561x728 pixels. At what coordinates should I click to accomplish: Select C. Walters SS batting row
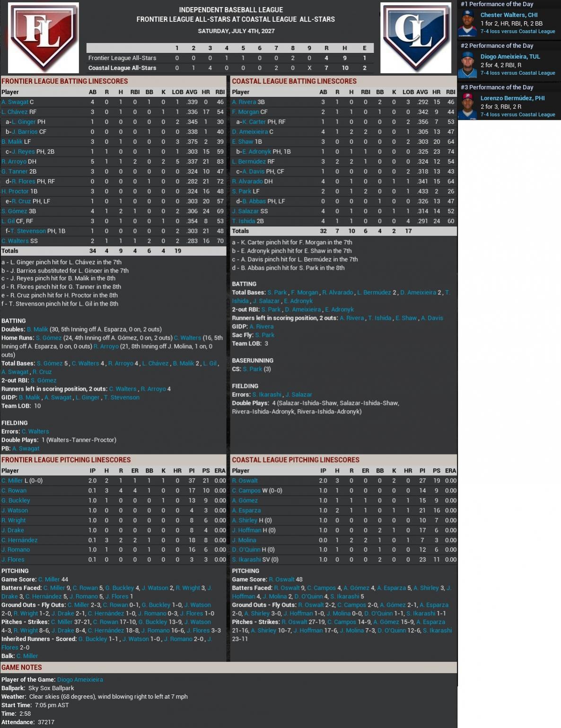114,241
